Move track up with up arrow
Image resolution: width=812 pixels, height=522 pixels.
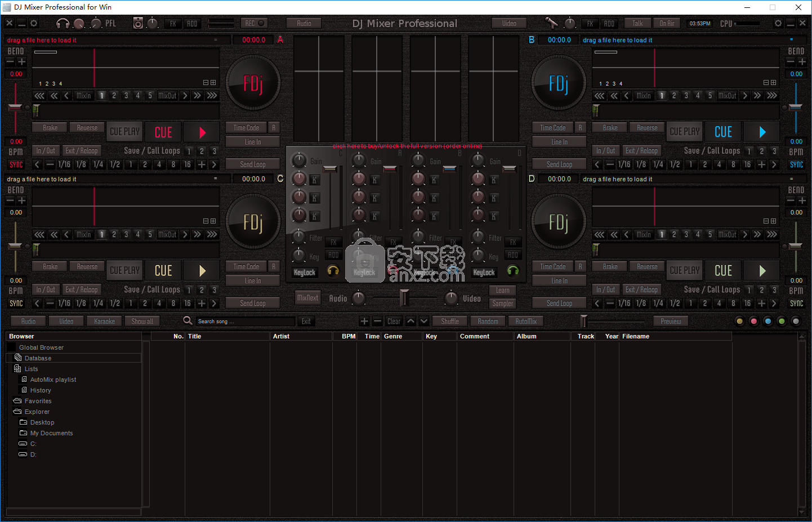coord(411,321)
